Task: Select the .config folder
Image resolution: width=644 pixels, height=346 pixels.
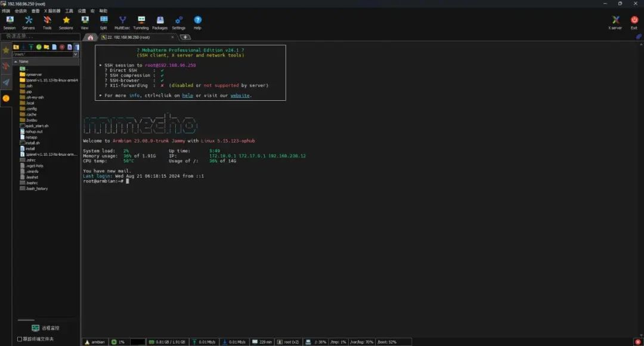Action: pos(29,109)
